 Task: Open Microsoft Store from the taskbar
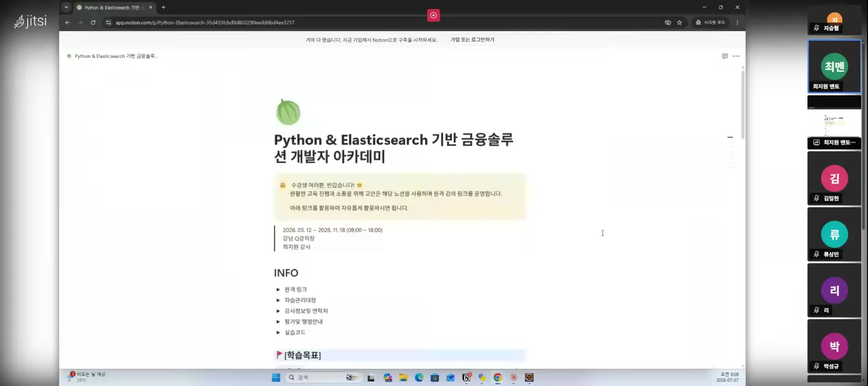point(435,378)
